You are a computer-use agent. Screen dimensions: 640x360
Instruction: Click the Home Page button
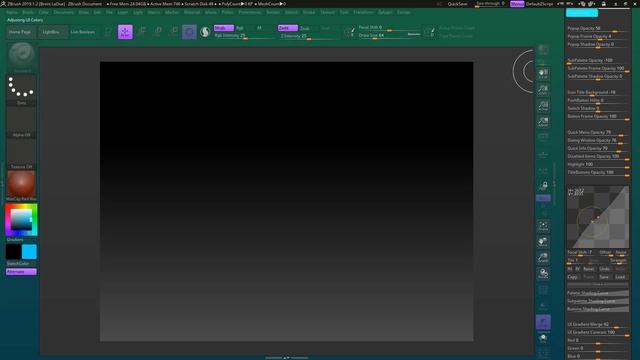click(x=20, y=32)
